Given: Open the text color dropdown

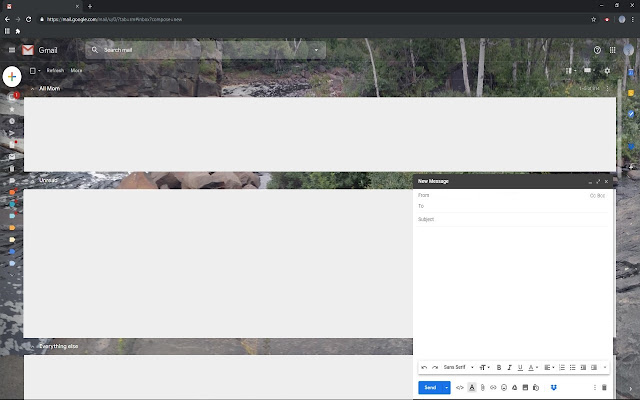Looking at the screenshot, I should 533,368.
